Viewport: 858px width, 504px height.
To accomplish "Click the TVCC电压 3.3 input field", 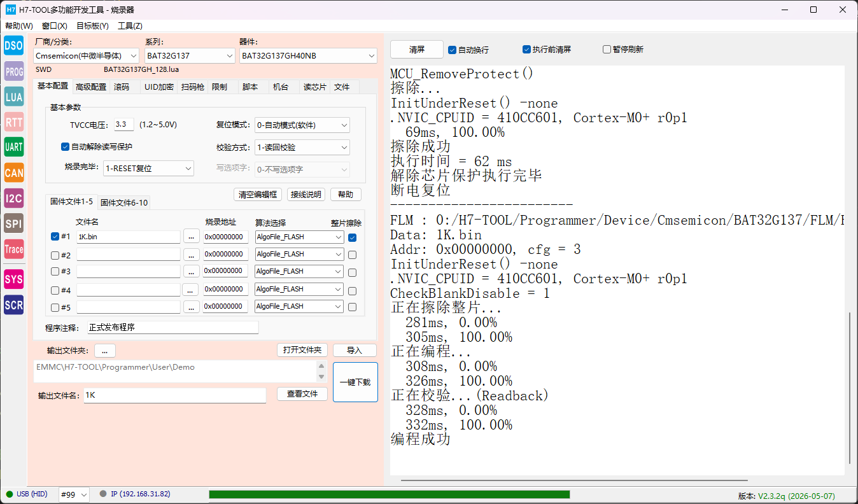I will click(124, 125).
